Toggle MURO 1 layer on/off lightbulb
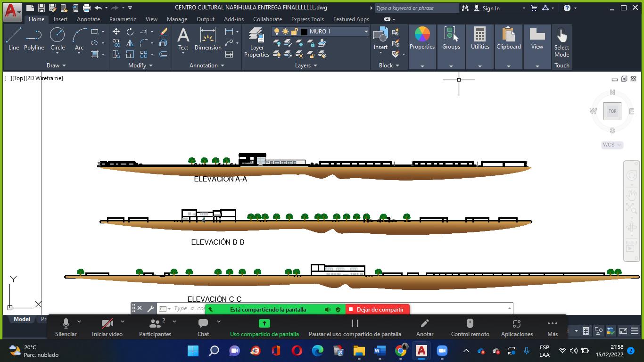644x362 pixels. point(277,32)
